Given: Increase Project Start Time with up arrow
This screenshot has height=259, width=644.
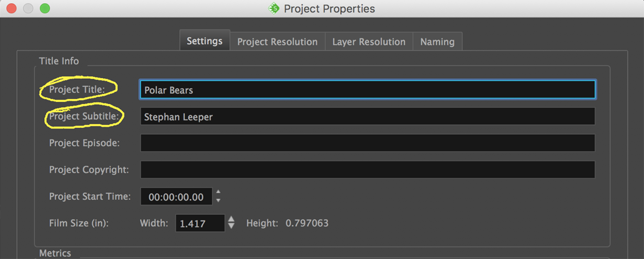Looking at the screenshot, I should point(218,192).
